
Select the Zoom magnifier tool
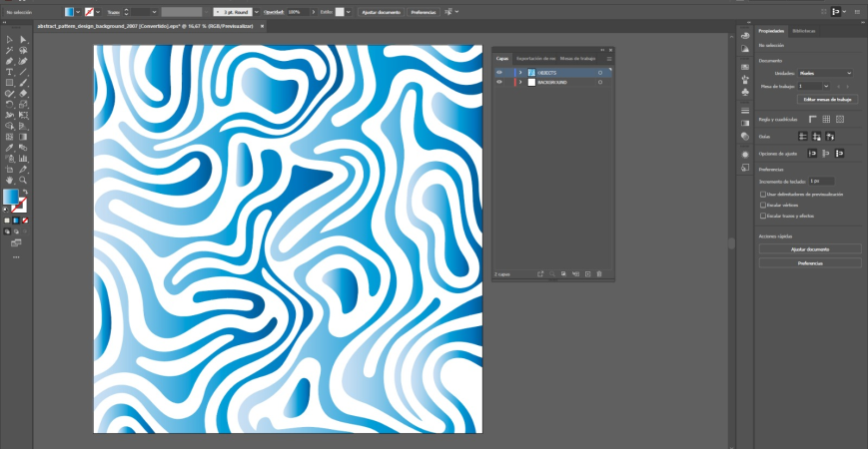coord(22,180)
